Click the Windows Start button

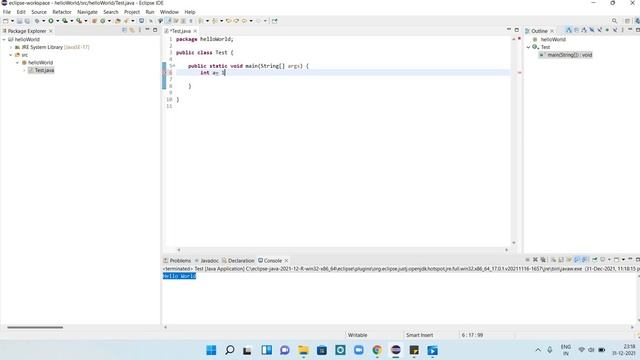(x=211, y=350)
